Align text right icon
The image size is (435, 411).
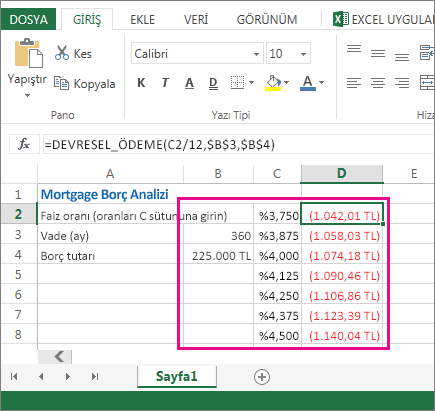click(x=402, y=83)
